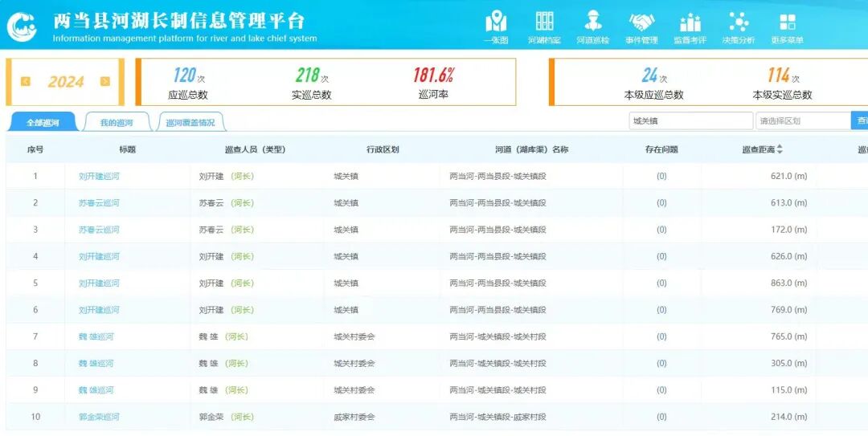Click the 305.0 (m) distance cell

(x=789, y=364)
